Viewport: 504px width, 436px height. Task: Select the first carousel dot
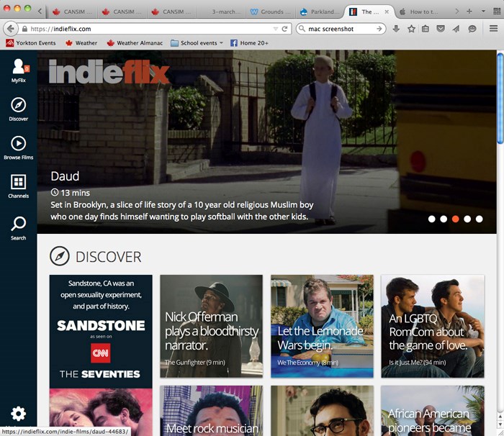[x=432, y=219]
